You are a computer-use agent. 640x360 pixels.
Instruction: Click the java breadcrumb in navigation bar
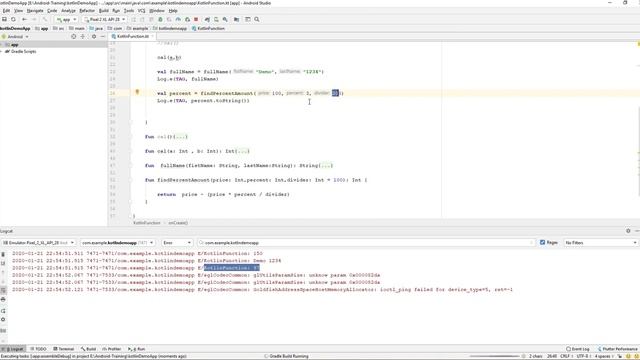(96, 28)
